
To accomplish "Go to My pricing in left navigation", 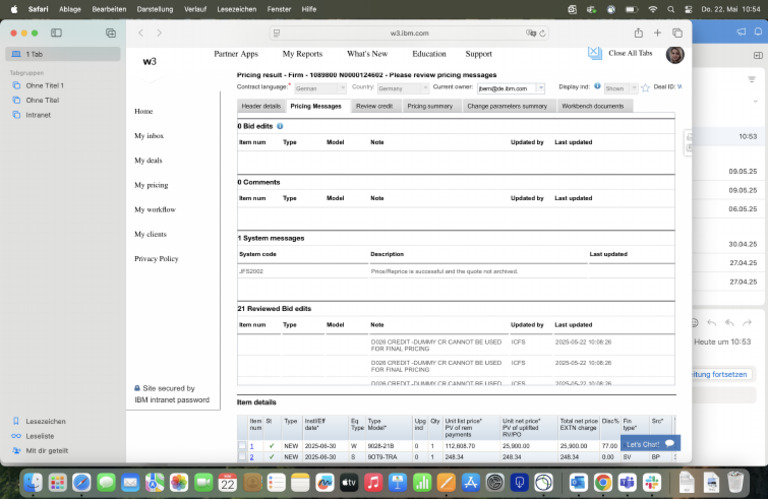I will point(151,185).
